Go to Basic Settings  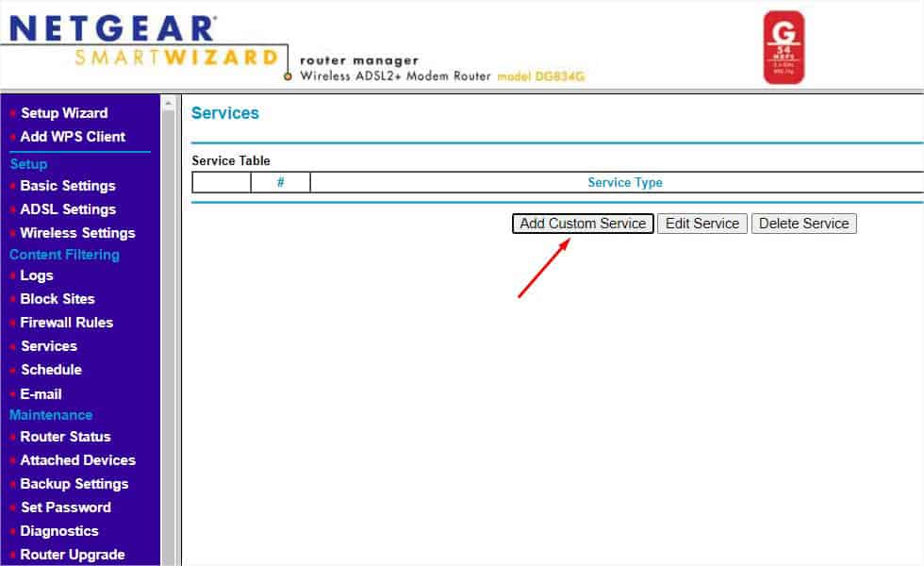[68, 186]
